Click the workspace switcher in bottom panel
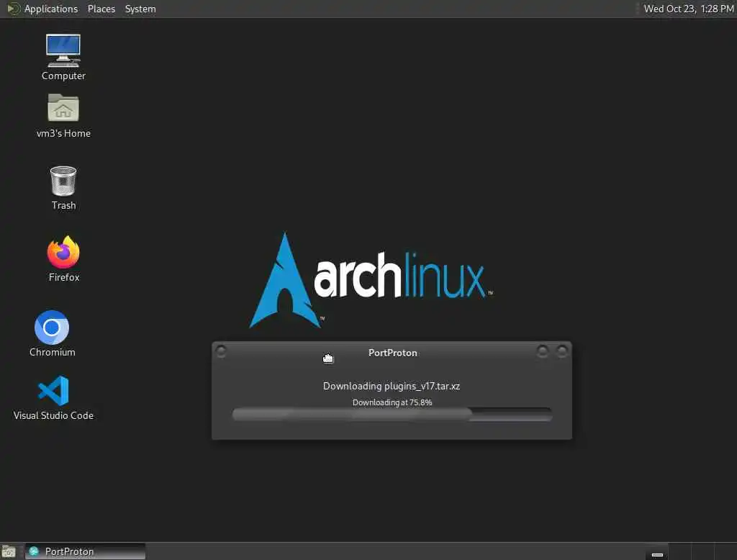Viewport: 737px width, 560px height. pyautogui.click(x=702, y=551)
